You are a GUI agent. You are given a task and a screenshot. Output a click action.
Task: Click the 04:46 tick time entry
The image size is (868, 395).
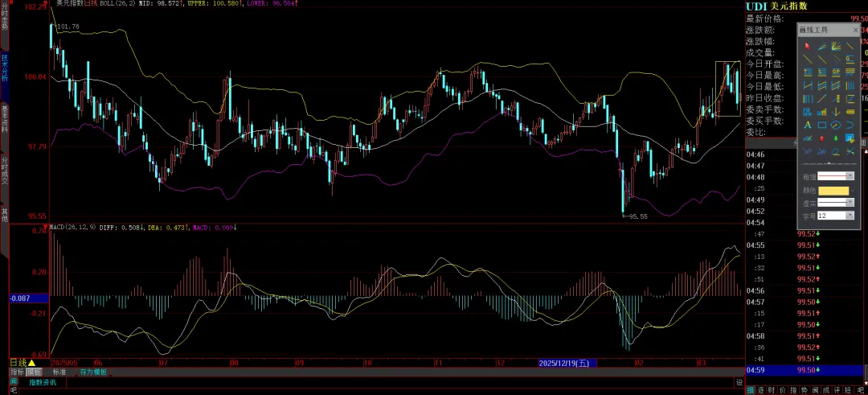tap(755, 154)
